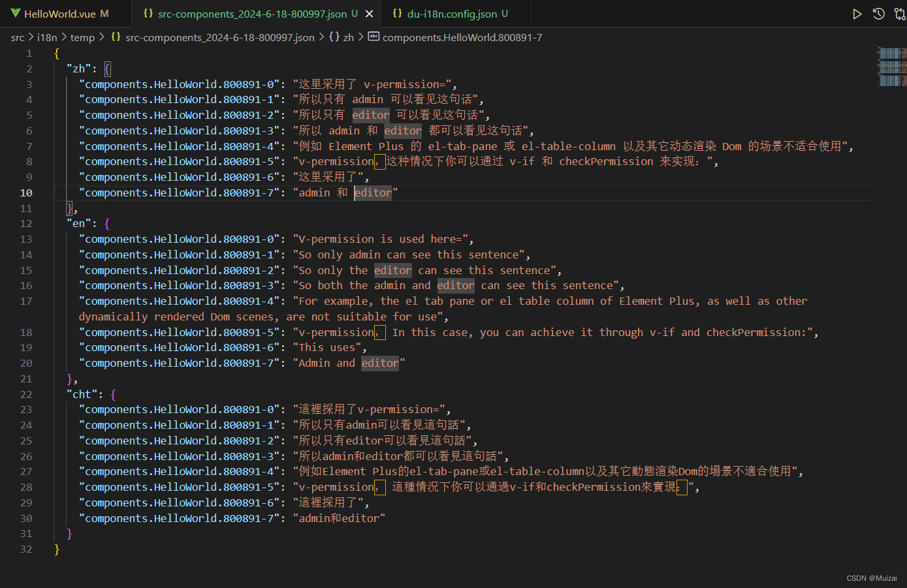The height and width of the screenshot is (588, 907).
Task: Click the braces icon on du-i18n.config.json tab
Action: pyautogui.click(x=397, y=14)
